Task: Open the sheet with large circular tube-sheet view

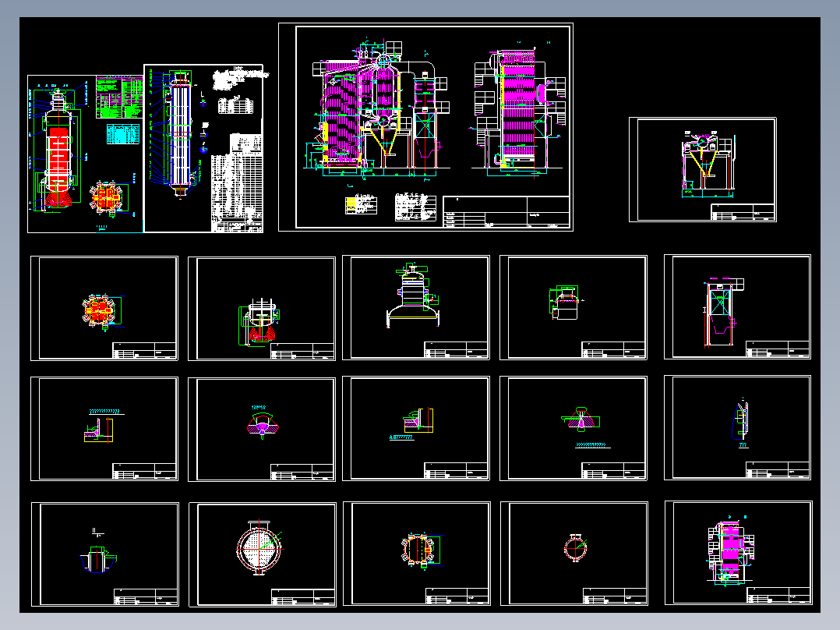Action: [263, 554]
